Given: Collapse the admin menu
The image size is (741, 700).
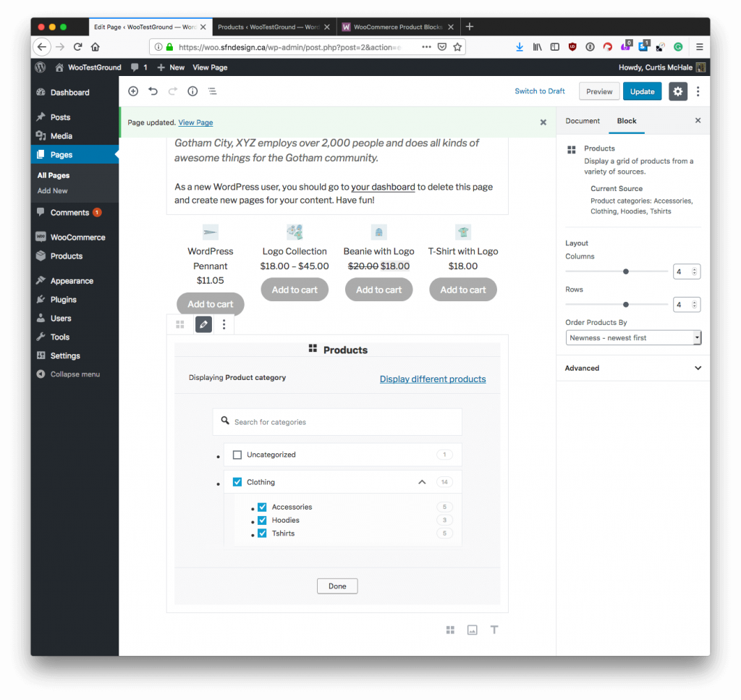Looking at the screenshot, I should click(x=69, y=374).
